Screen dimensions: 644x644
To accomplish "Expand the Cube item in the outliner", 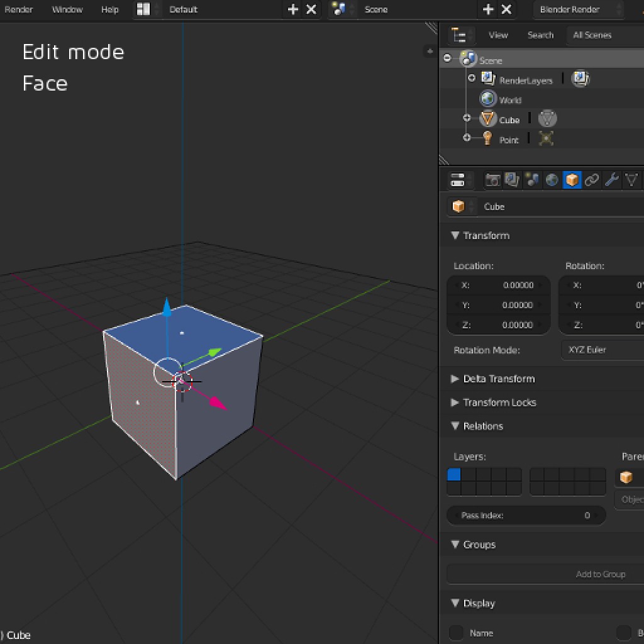I will [467, 118].
